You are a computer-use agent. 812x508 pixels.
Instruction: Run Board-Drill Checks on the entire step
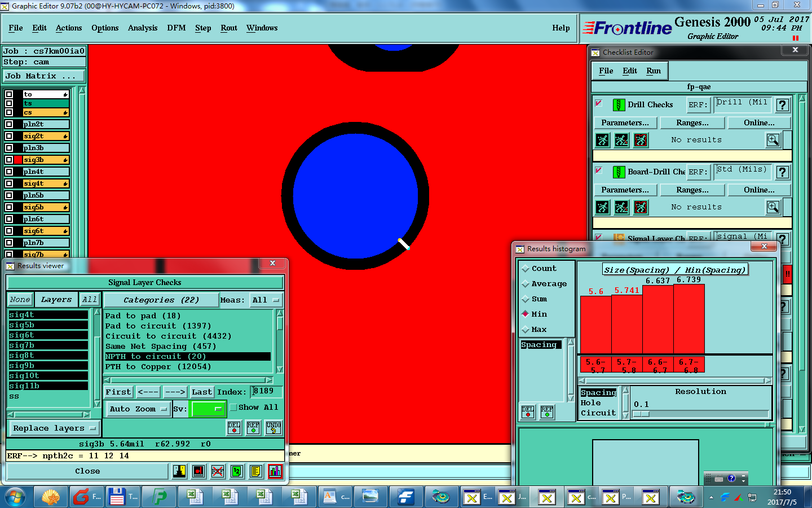click(603, 207)
